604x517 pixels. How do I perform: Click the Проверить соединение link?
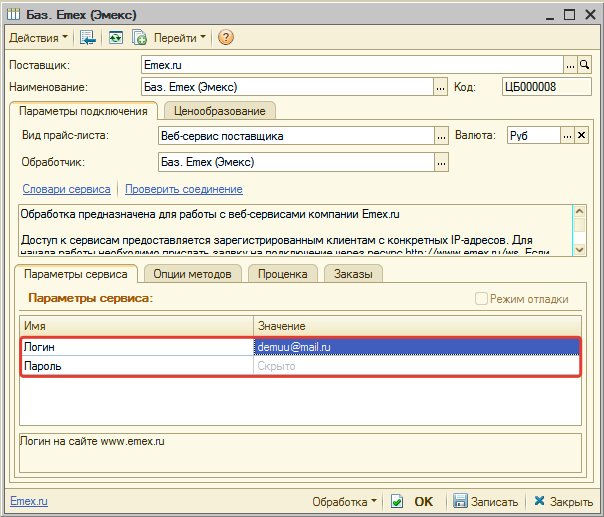[x=184, y=189]
